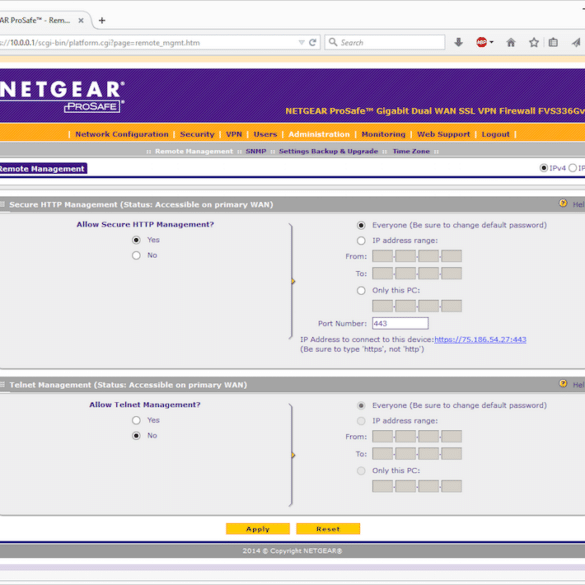Open a new browser tab

[x=102, y=21]
